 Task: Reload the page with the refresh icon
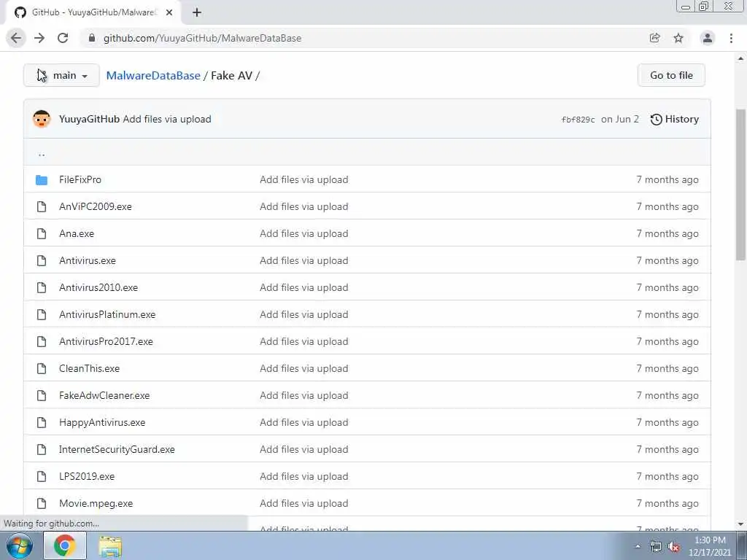63,38
